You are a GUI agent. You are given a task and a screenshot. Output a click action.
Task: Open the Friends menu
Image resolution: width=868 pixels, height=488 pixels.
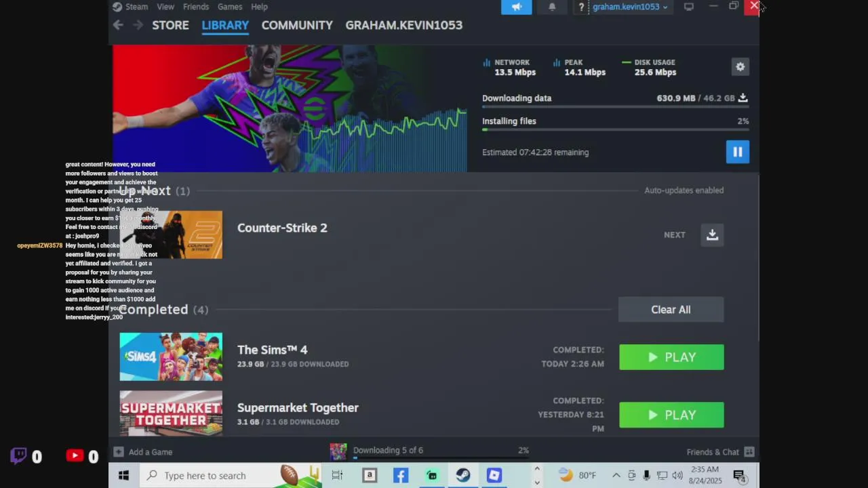[x=196, y=7]
